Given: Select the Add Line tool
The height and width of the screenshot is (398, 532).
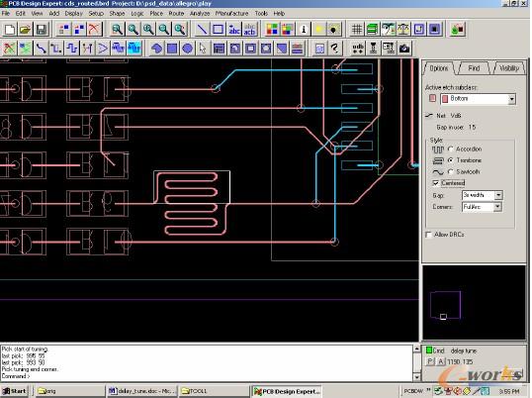Looking at the screenshot, I should click(x=202, y=30).
